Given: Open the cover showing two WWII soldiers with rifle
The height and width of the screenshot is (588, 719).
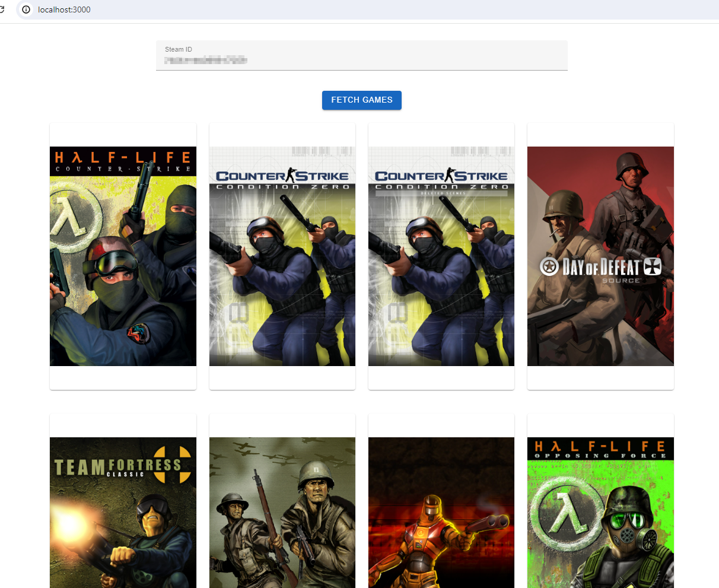Looking at the screenshot, I should (x=282, y=513).
